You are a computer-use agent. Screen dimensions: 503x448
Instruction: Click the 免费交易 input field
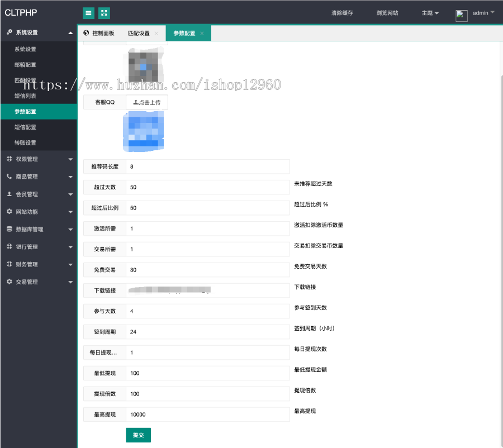point(208,270)
